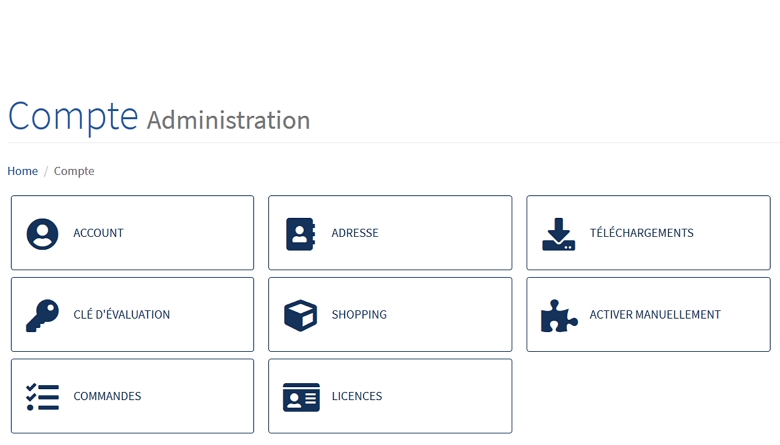This screenshot has height=445, width=780.
Task: Click the Activer Manuellement puzzle-piece icon
Action: [x=559, y=315]
